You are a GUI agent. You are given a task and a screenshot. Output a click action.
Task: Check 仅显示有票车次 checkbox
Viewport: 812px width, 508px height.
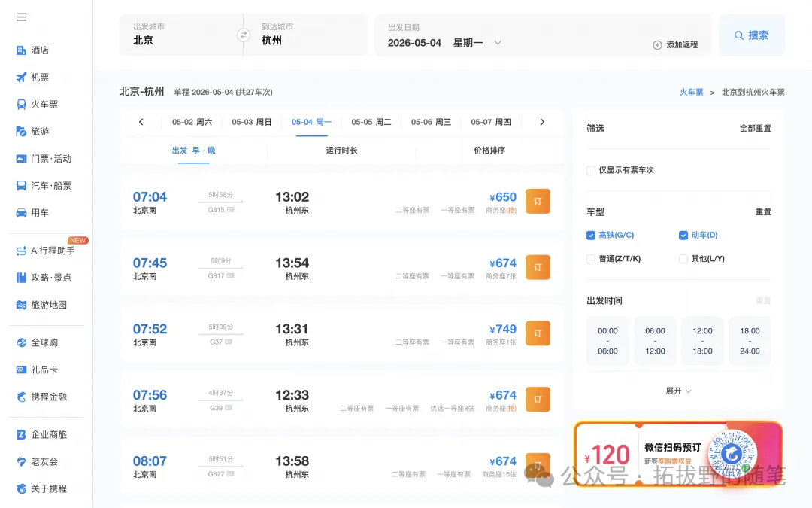(591, 171)
